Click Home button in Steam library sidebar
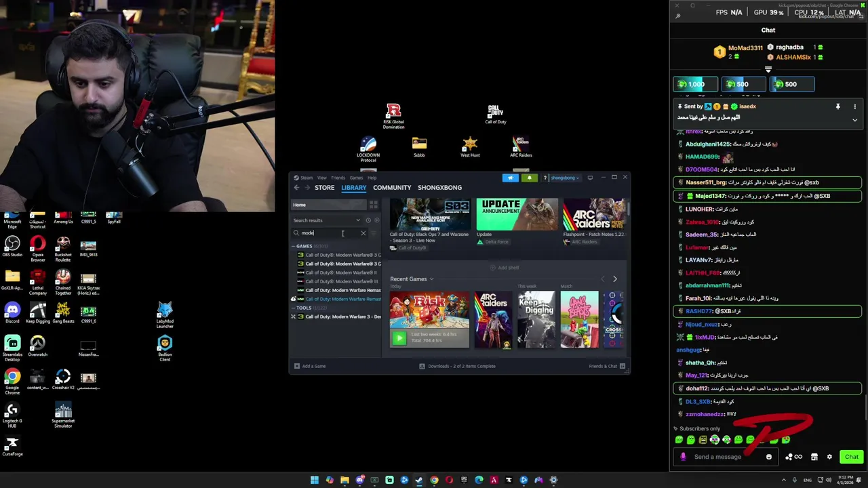 click(x=330, y=205)
